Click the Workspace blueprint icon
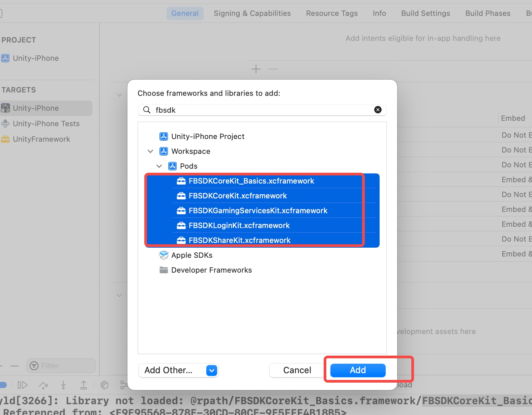 coord(164,151)
